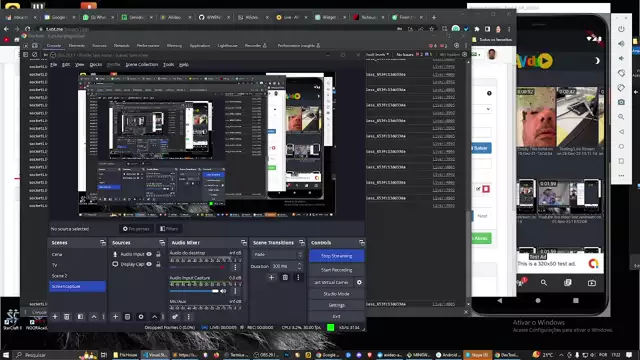Rotate emulator left icon
640x360 pixels.
[x=621, y=73]
